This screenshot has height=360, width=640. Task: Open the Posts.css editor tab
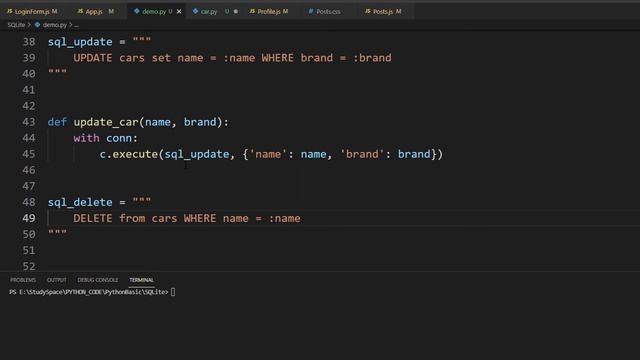[x=328, y=11]
